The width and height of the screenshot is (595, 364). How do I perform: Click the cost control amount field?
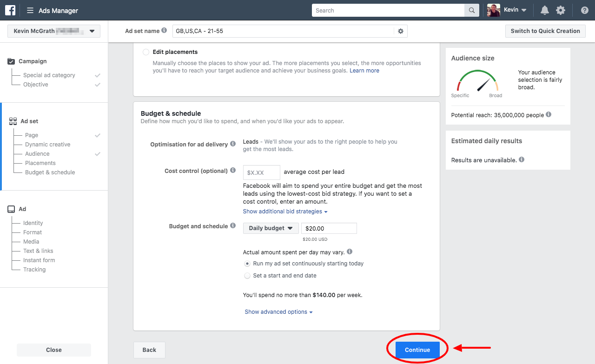[261, 172]
